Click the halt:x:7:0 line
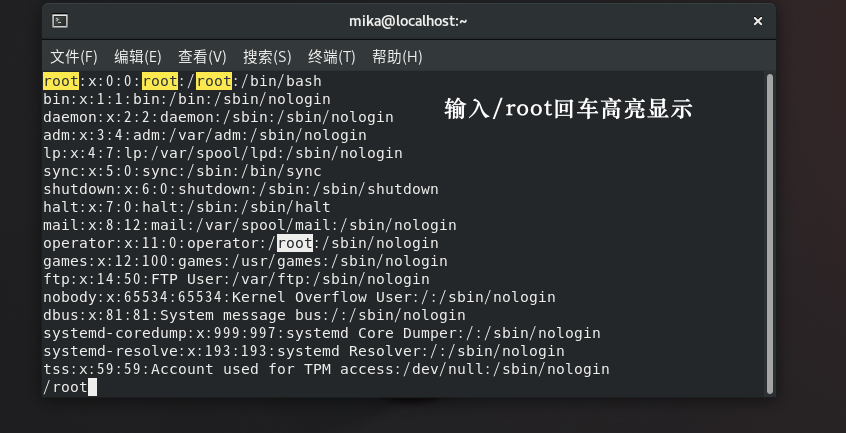Viewport: 846px width, 433px height. pyautogui.click(x=187, y=207)
